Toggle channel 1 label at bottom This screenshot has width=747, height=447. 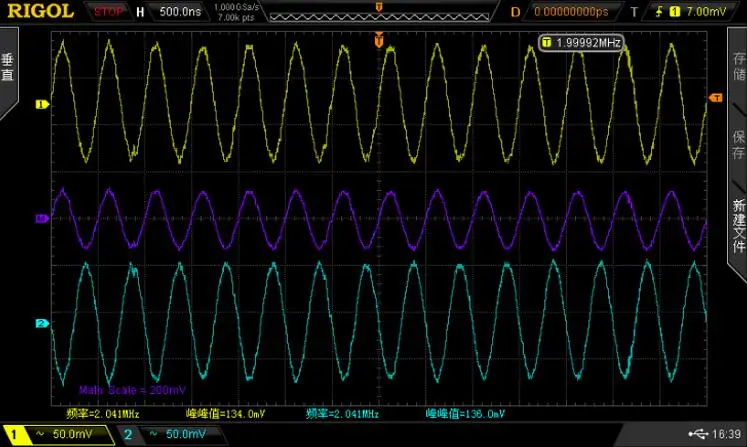tap(17, 435)
